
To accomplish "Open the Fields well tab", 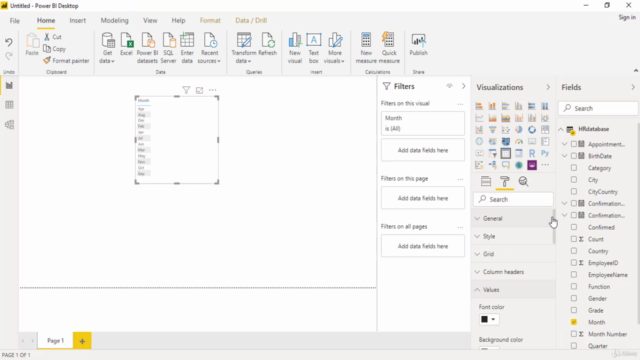I will tap(486, 181).
